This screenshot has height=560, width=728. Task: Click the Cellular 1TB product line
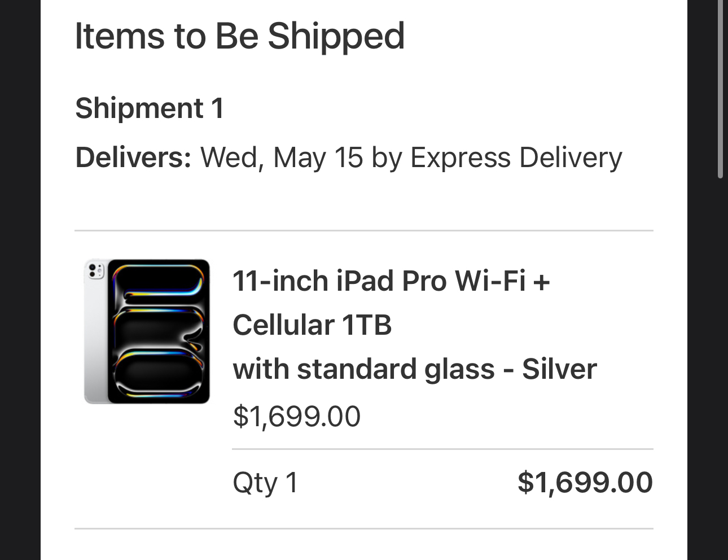(312, 325)
